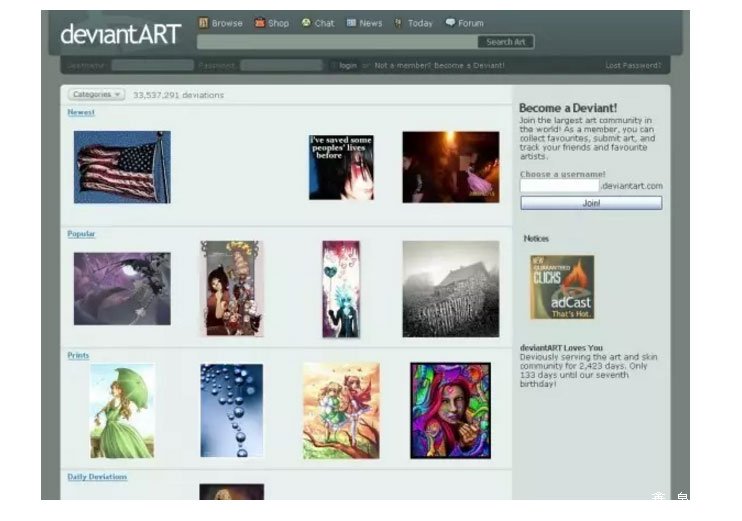Open the Popular section link

pos(81,234)
